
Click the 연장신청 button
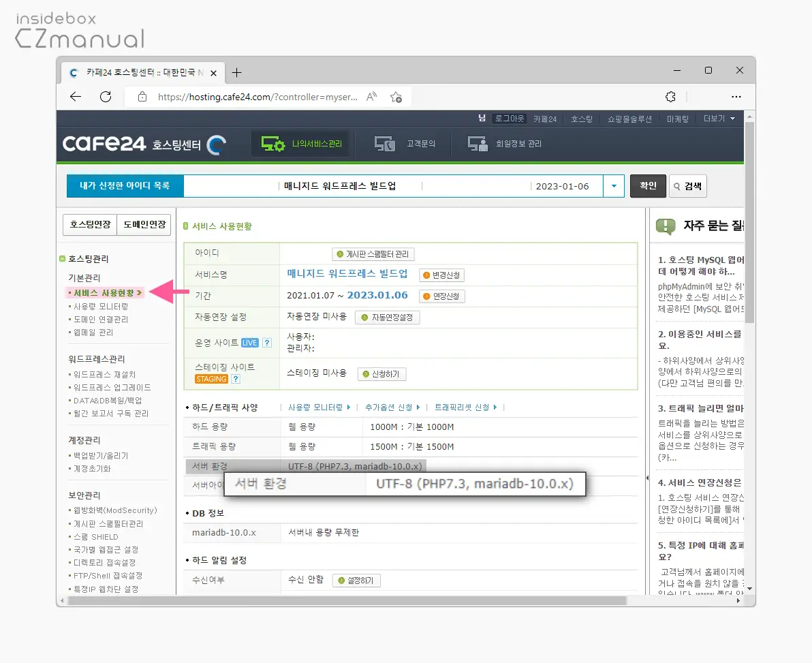(x=441, y=296)
